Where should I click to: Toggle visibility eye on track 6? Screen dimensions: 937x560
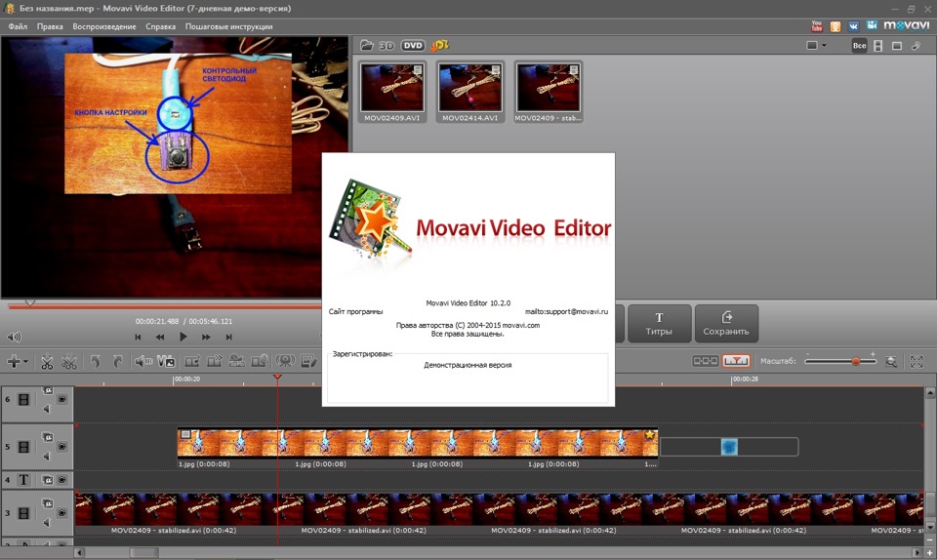click(62, 399)
